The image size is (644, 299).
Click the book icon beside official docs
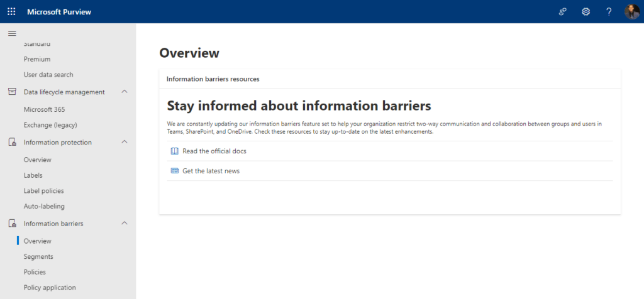[x=175, y=151]
